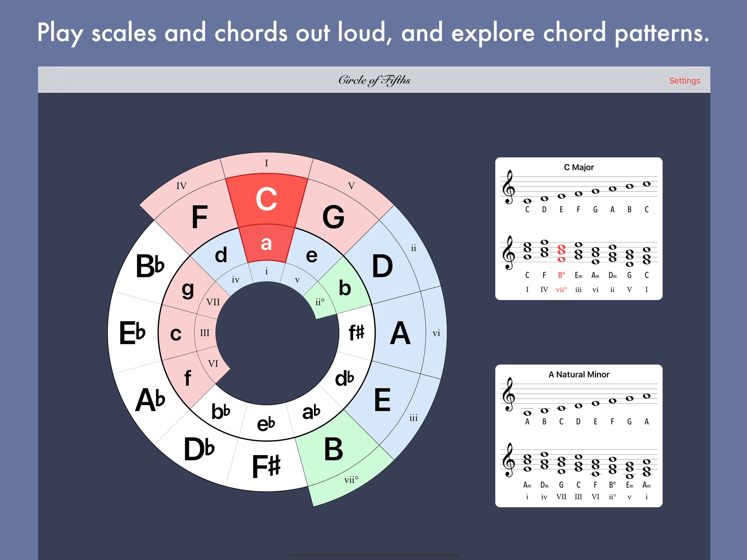Select the f# minor inner wedge
747x560 pixels.
[x=357, y=333]
